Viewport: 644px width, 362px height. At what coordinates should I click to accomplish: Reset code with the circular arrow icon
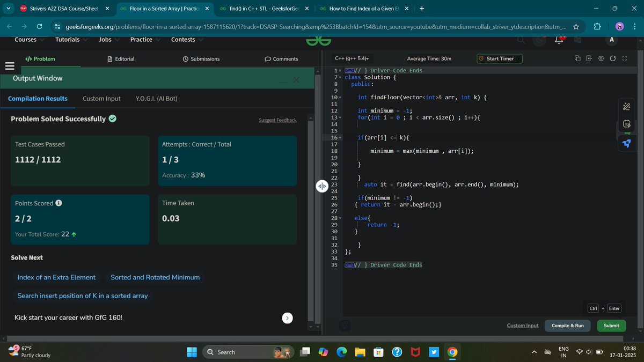point(612,58)
